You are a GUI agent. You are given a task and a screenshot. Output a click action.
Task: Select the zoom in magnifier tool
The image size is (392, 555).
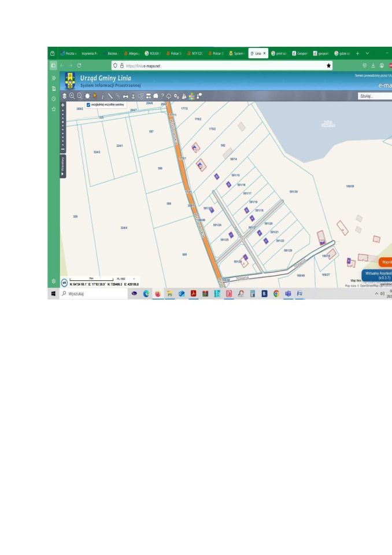click(72, 96)
